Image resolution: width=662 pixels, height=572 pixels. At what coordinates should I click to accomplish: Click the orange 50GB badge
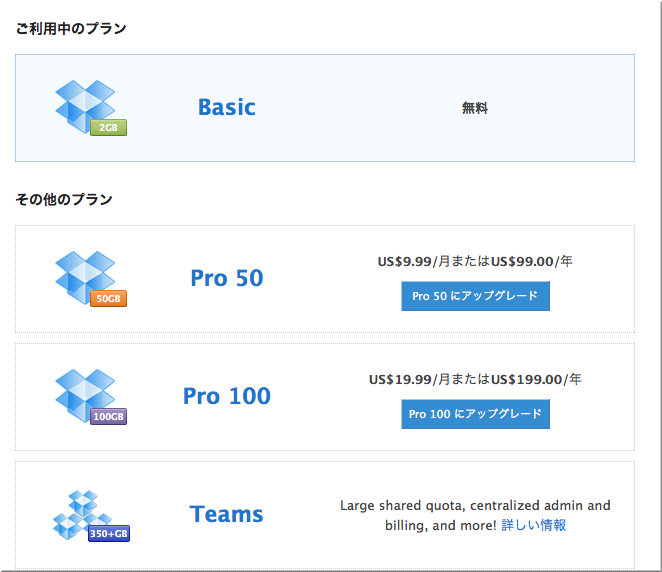109,298
